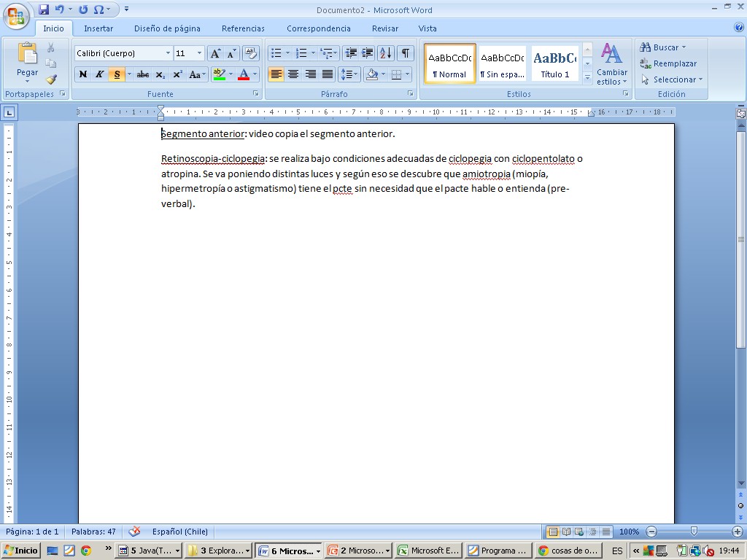
Task: Open the Diseño de página tab
Action: [167, 28]
